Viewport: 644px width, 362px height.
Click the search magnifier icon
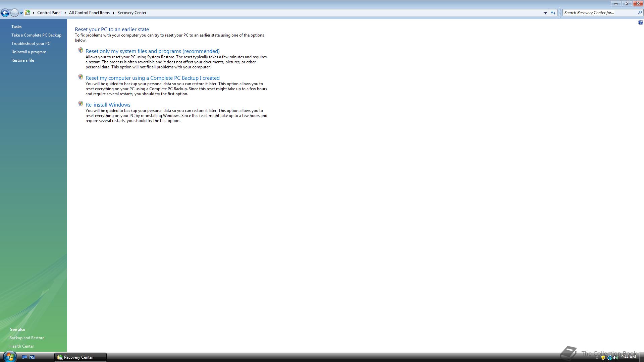pyautogui.click(x=639, y=13)
